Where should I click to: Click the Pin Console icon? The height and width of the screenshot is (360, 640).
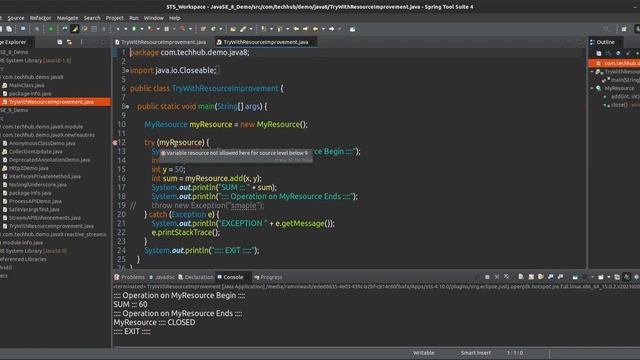[575, 277]
